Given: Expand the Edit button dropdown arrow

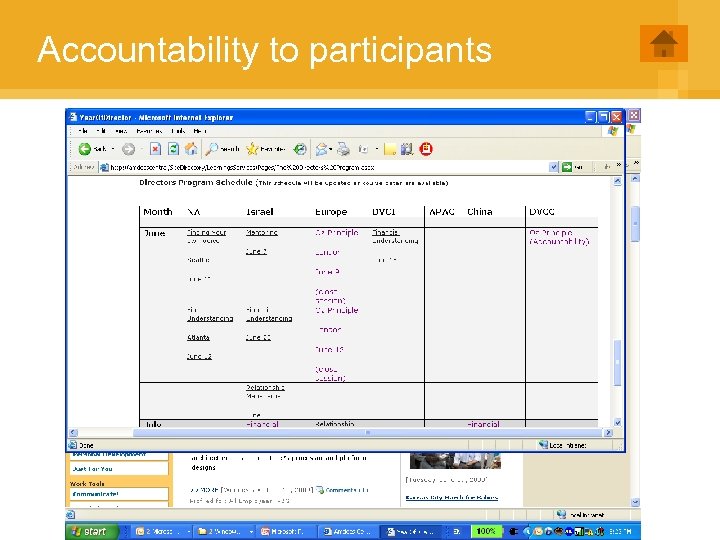Looking at the screenshot, I should pos(377,149).
